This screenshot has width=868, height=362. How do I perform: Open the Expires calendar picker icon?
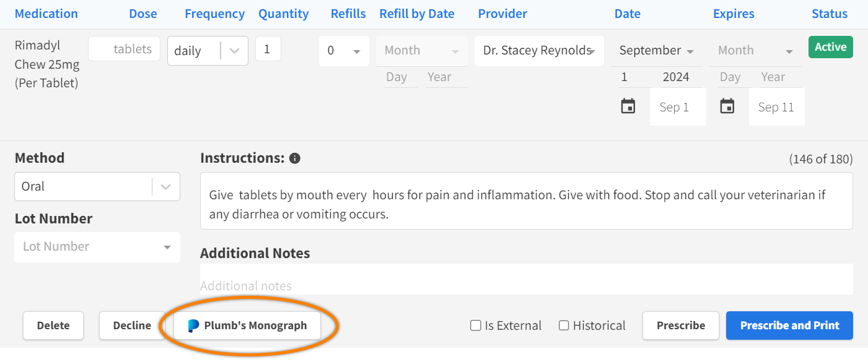click(x=727, y=106)
